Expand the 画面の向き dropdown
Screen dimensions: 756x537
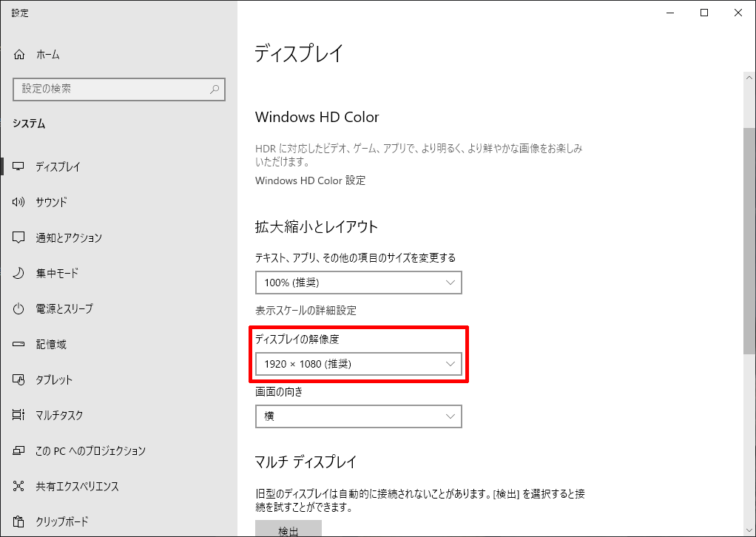pos(358,416)
